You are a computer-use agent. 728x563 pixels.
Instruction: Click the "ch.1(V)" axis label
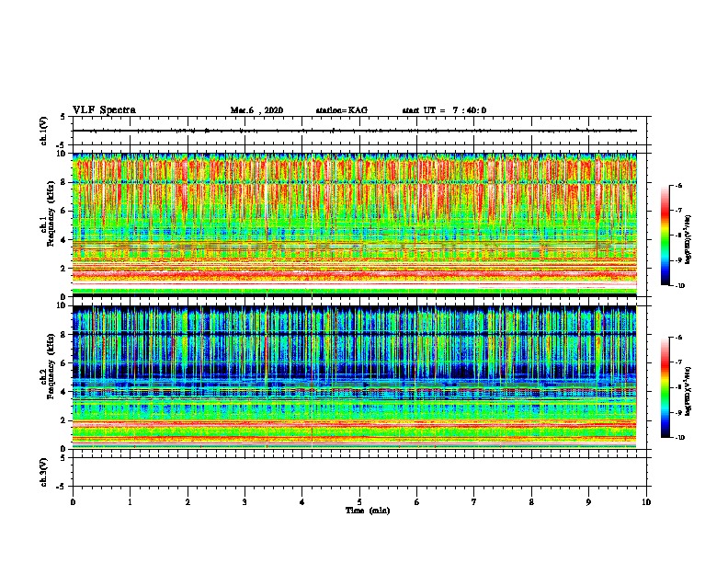[x=43, y=131]
